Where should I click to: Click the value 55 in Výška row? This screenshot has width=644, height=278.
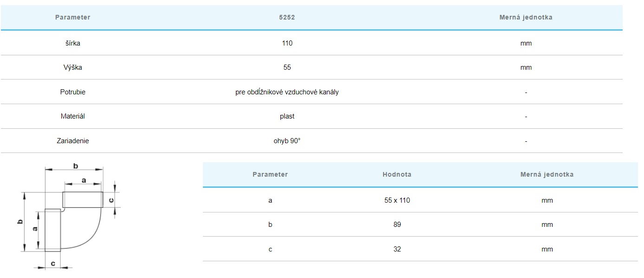click(287, 67)
